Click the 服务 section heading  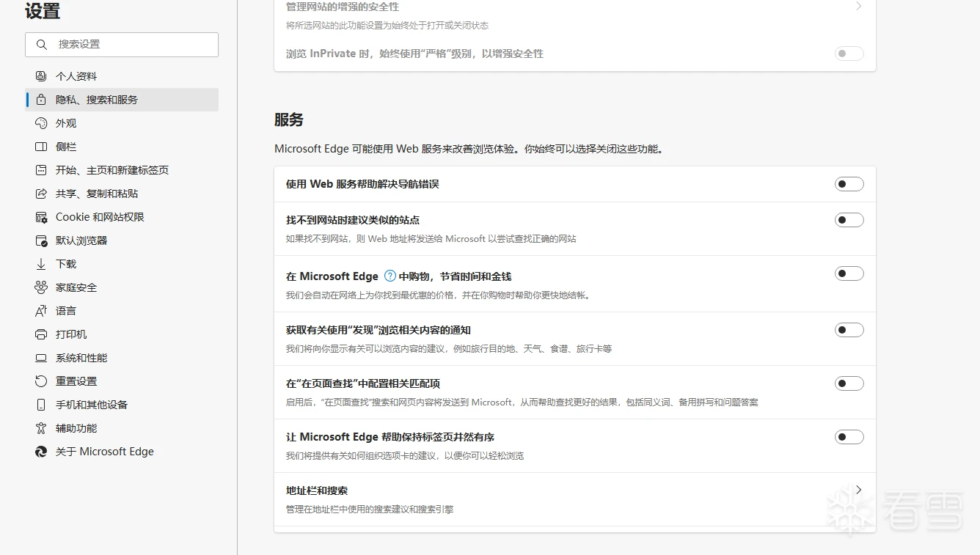289,120
